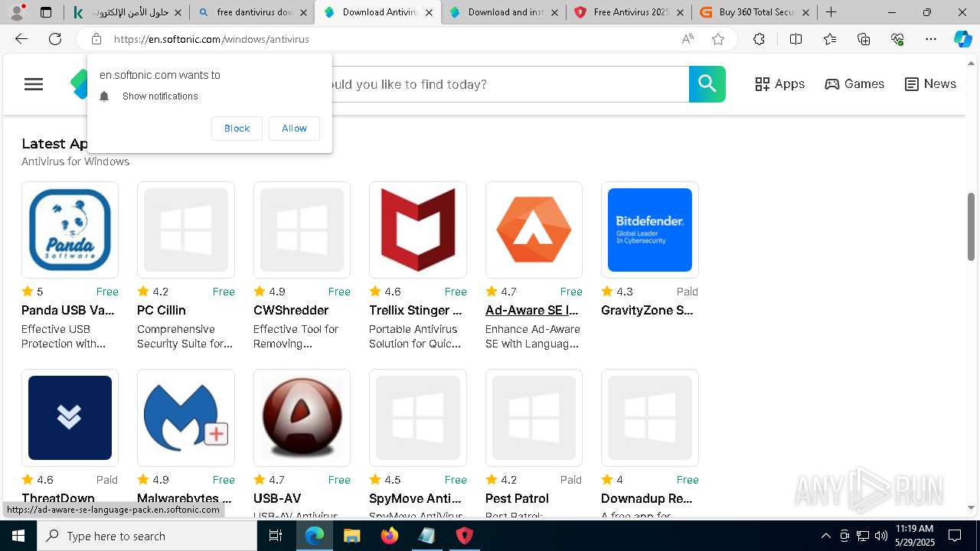
Task: Allow notifications from en.softonic.com
Action: [294, 129]
